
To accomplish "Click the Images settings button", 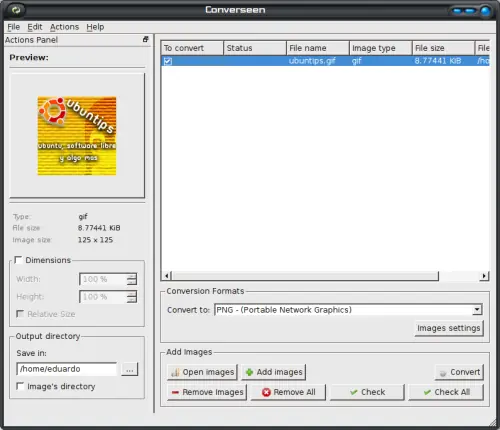I will (x=449, y=328).
